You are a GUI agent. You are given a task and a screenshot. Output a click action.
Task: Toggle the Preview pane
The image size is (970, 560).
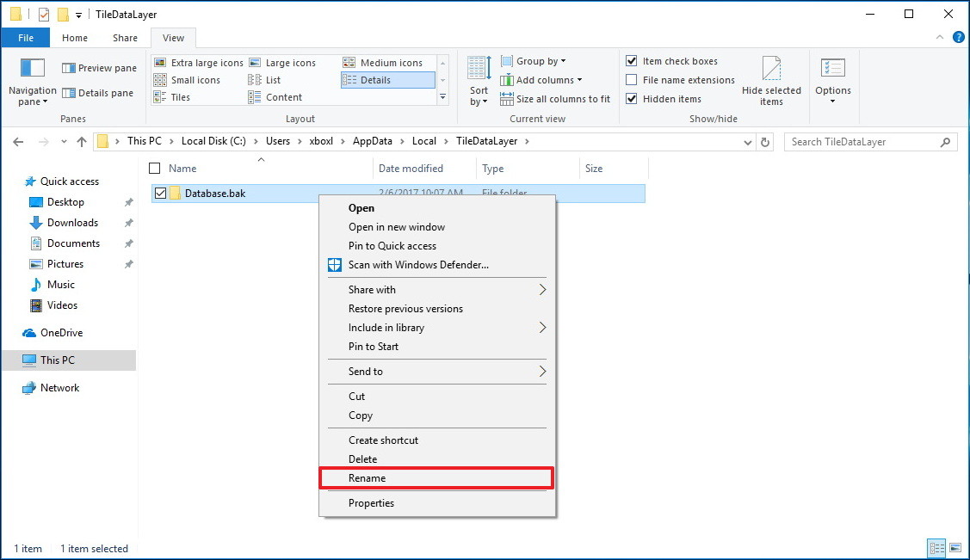(98, 67)
